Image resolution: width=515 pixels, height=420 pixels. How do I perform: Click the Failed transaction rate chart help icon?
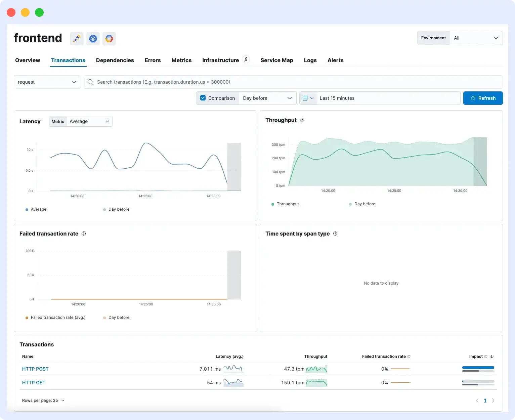84,234
